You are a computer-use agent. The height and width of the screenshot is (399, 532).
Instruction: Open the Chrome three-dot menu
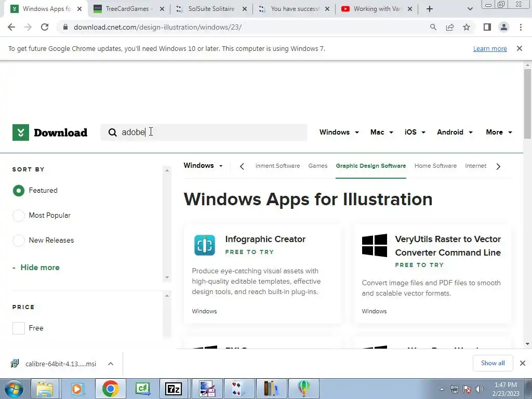click(x=521, y=27)
